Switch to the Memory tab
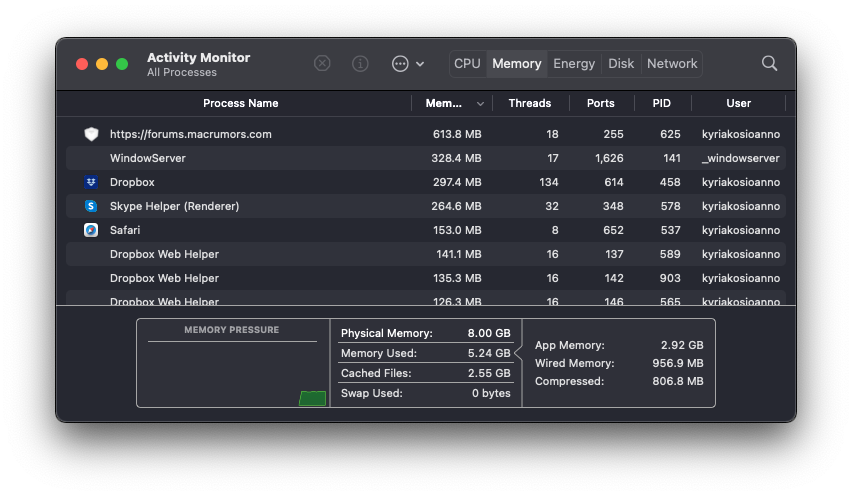852x496 pixels. pos(517,64)
